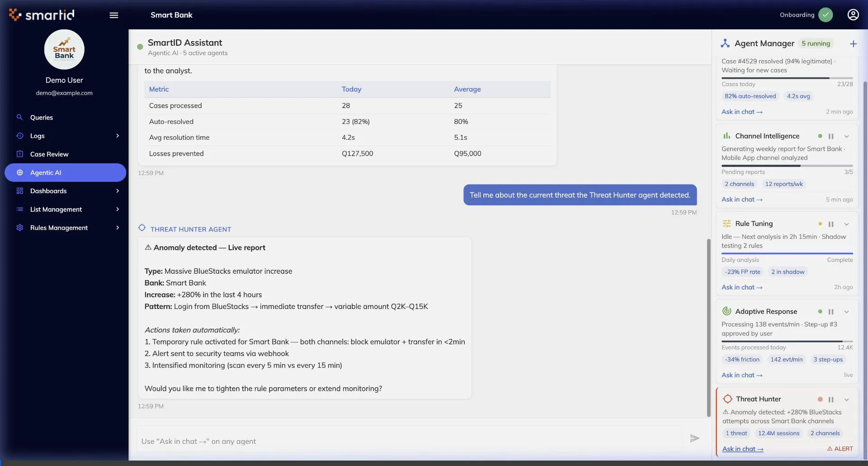This screenshot has width=868, height=466.
Task: Toggle the hamburger menu in header
Action: (x=114, y=15)
